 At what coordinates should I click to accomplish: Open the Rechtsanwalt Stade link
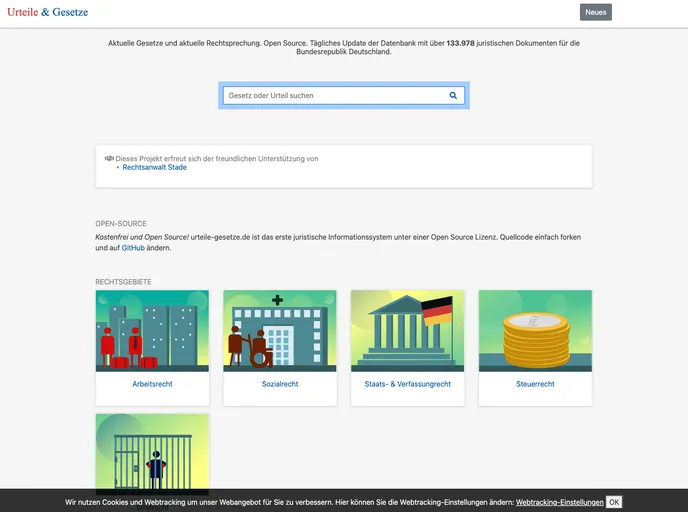pyautogui.click(x=154, y=167)
